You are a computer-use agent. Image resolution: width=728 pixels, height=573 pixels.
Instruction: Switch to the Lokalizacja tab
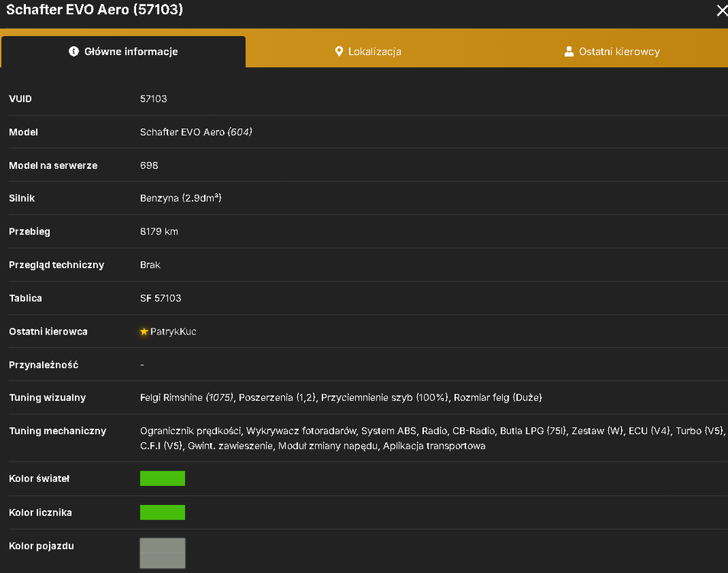pyautogui.click(x=368, y=51)
